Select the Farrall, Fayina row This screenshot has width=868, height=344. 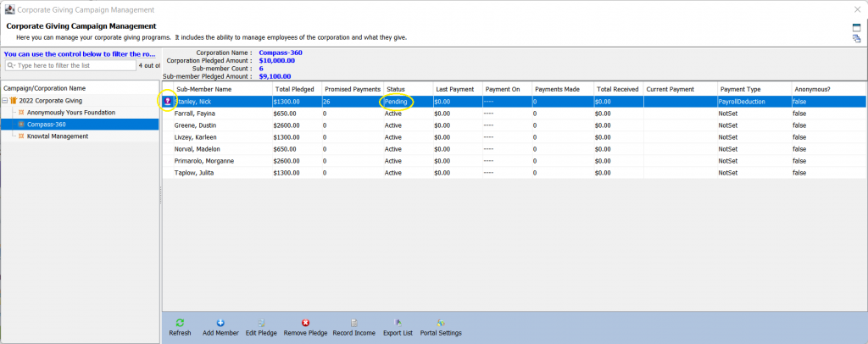coord(515,114)
